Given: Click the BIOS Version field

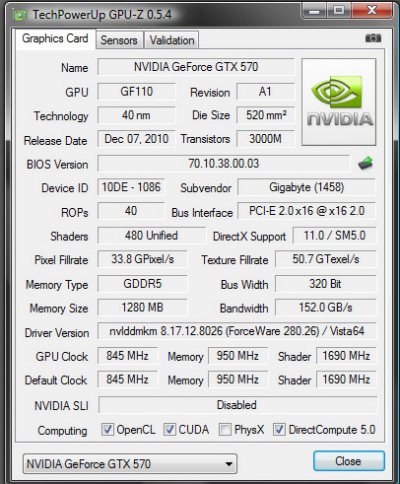Looking at the screenshot, I should coord(224,163).
